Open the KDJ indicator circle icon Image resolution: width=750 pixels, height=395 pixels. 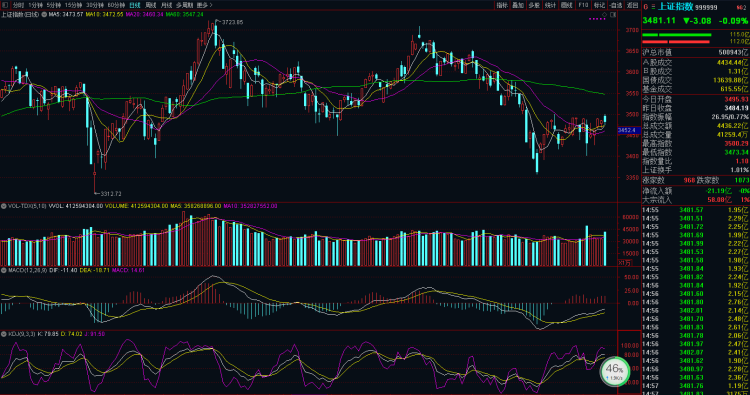click(4, 334)
